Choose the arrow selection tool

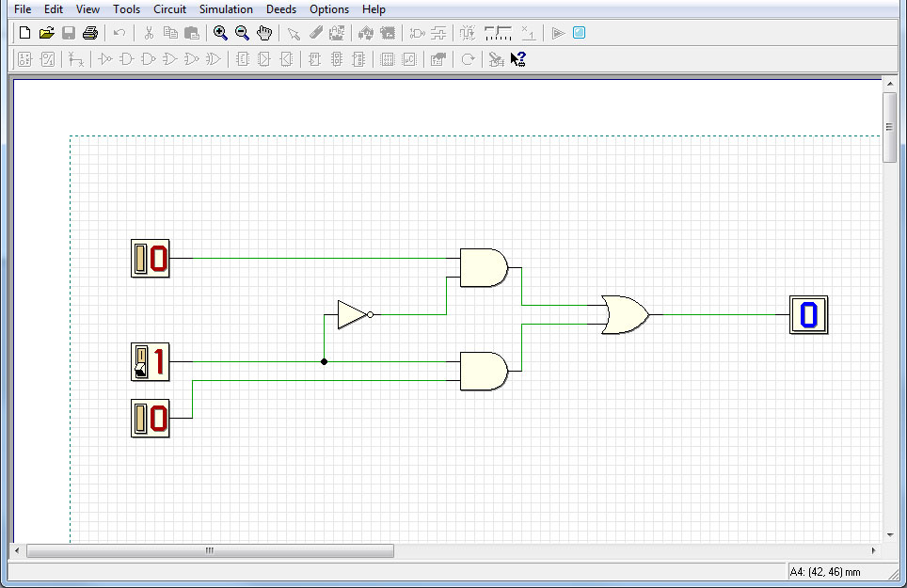click(294, 33)
